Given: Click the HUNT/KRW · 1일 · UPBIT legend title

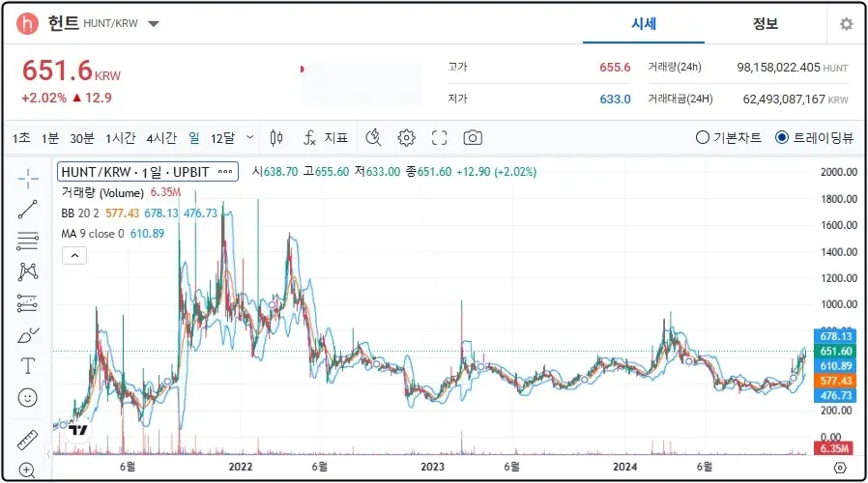Looking at the screenshot, I should tap(135, 172).
